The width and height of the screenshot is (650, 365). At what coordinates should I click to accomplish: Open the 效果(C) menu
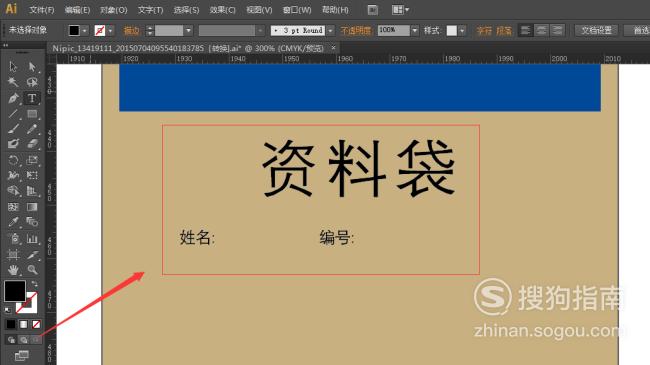click(223, 10)
